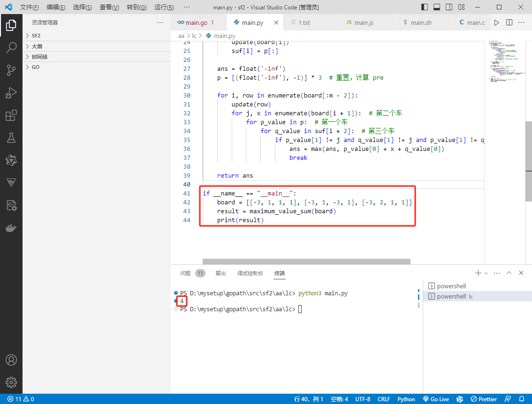
Task: Close the terminal panel
Action: (x=522, y=273)
